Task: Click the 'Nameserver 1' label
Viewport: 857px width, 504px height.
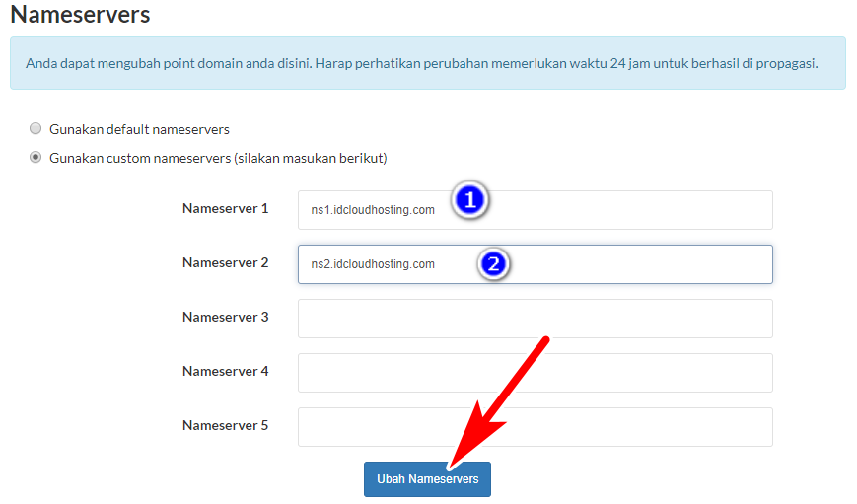Action: point(225,208)
